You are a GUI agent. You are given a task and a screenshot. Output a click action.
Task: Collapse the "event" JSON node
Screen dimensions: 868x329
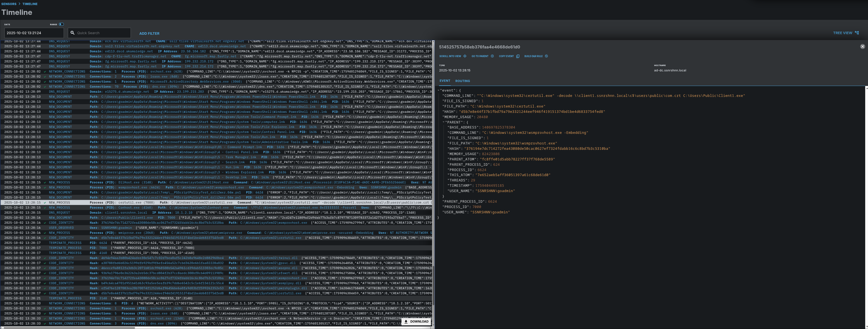point(438,90)
